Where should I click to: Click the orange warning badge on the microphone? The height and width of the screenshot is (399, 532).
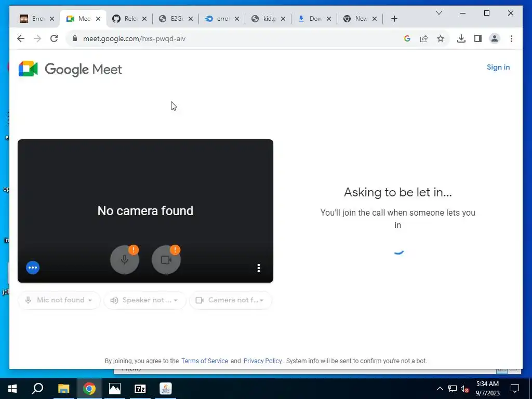pyautogui.click(x=134, y=250)
